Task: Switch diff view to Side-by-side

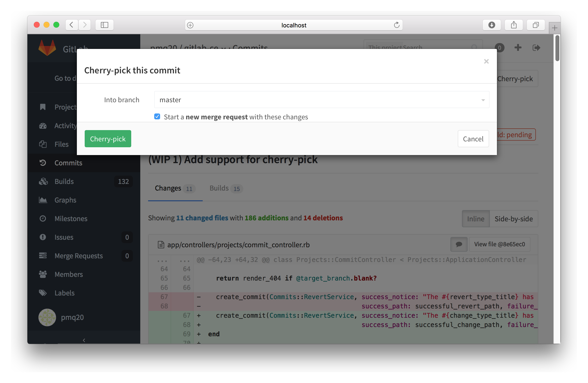Action: click(x=513, y=219)
